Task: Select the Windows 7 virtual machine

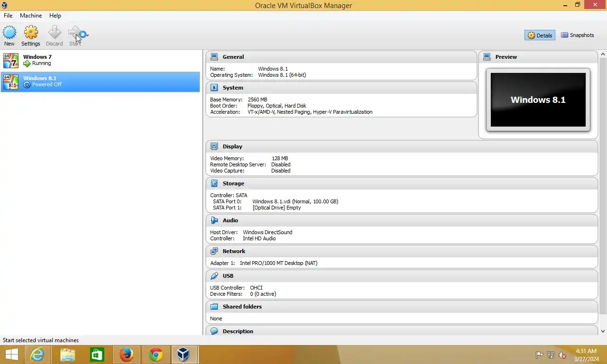Action: pyautogui.click(x=100, y=60)
